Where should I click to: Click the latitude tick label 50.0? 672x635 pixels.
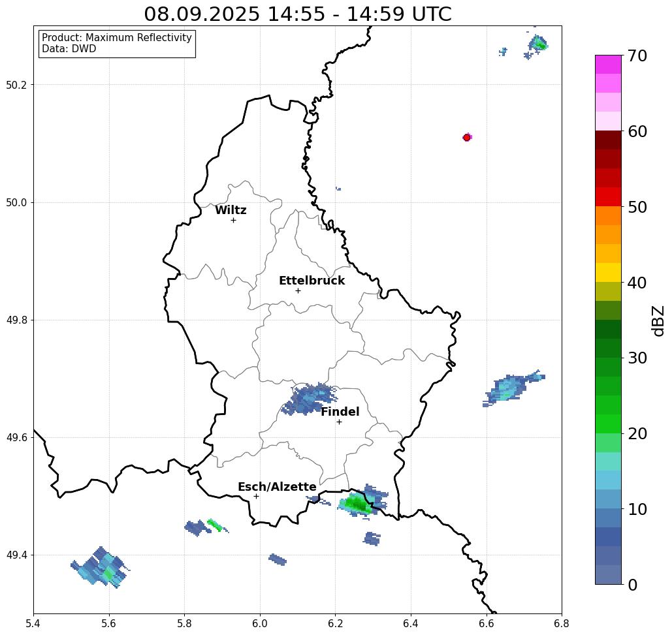pyautogui.click(x=16, y=202)
